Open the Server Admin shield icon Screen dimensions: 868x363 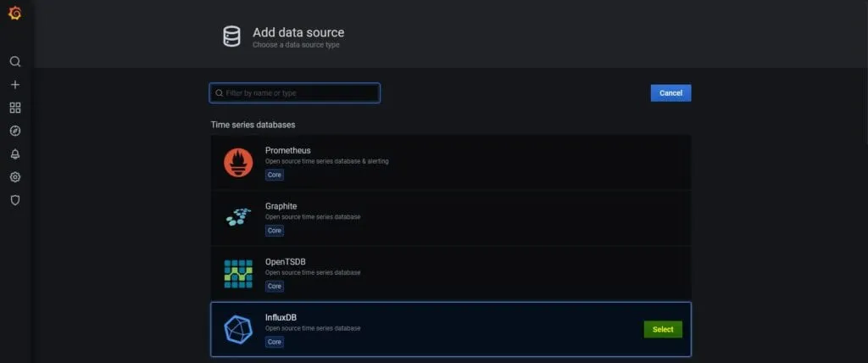click(x=15, y=200)
